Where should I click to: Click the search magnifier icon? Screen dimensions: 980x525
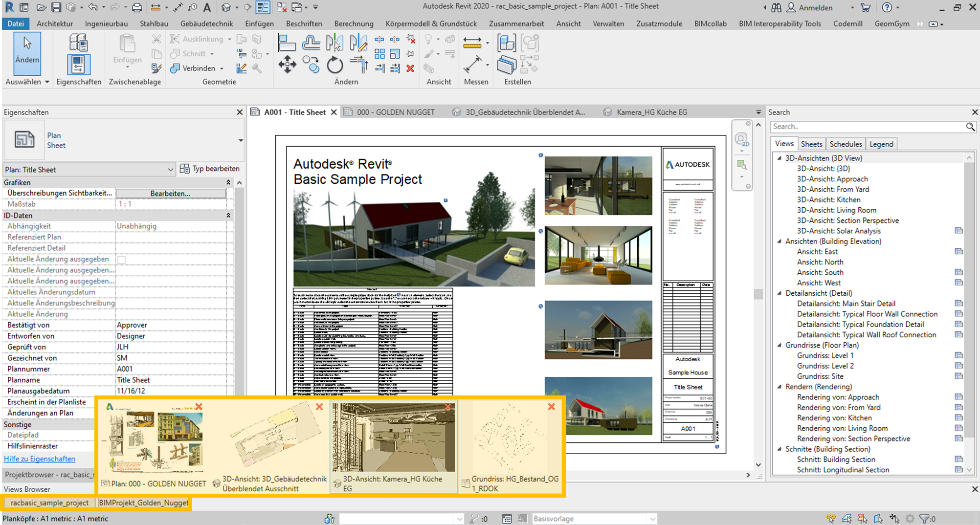click(x=970, y=127)
